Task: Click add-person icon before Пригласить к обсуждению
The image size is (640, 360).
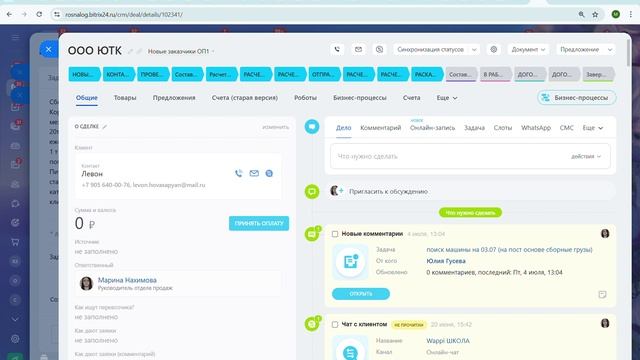Action: point(336,191)
